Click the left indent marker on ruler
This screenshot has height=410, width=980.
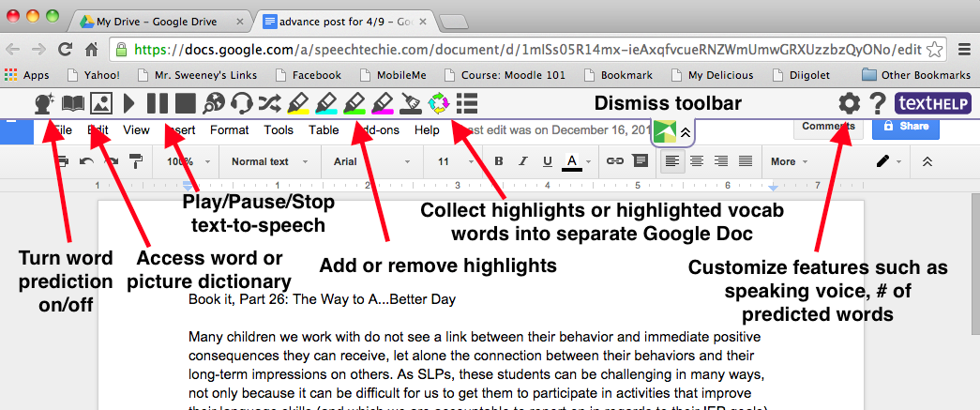point(188,186)
